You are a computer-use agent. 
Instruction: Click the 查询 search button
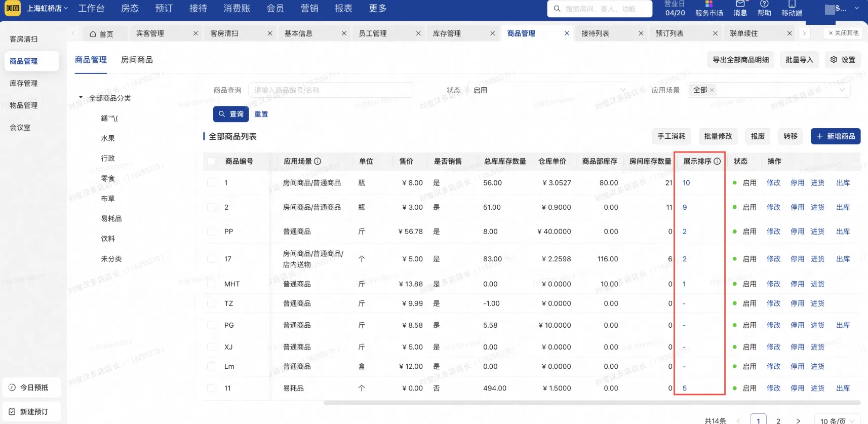[231, 114]
